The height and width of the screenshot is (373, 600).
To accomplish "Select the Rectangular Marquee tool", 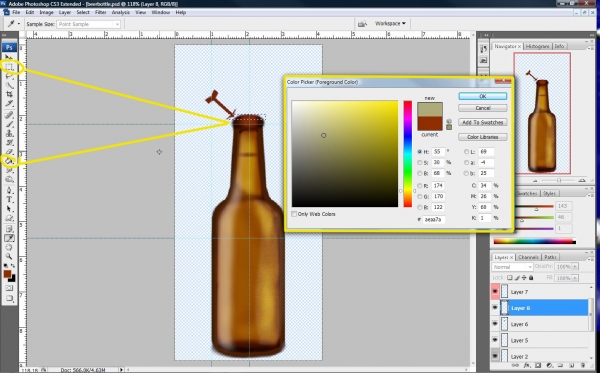I will click(9, 67).
